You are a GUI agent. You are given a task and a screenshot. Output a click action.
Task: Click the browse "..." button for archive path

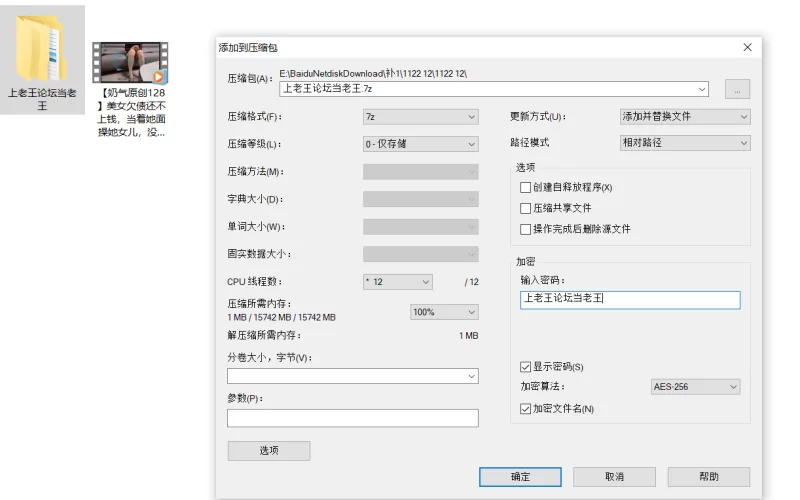[x=737, y=89]
